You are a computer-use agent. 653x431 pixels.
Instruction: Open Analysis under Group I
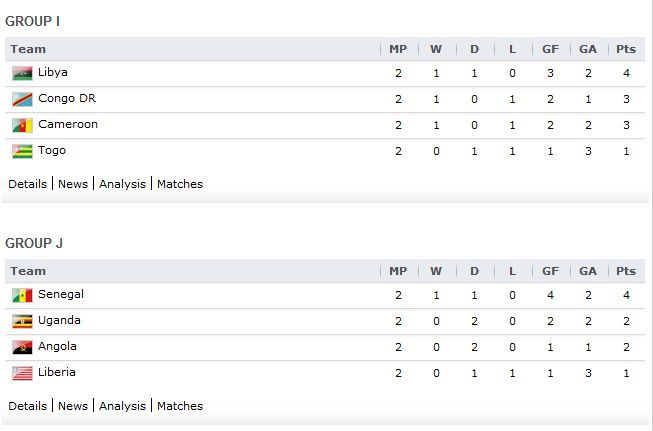(122, 184)
